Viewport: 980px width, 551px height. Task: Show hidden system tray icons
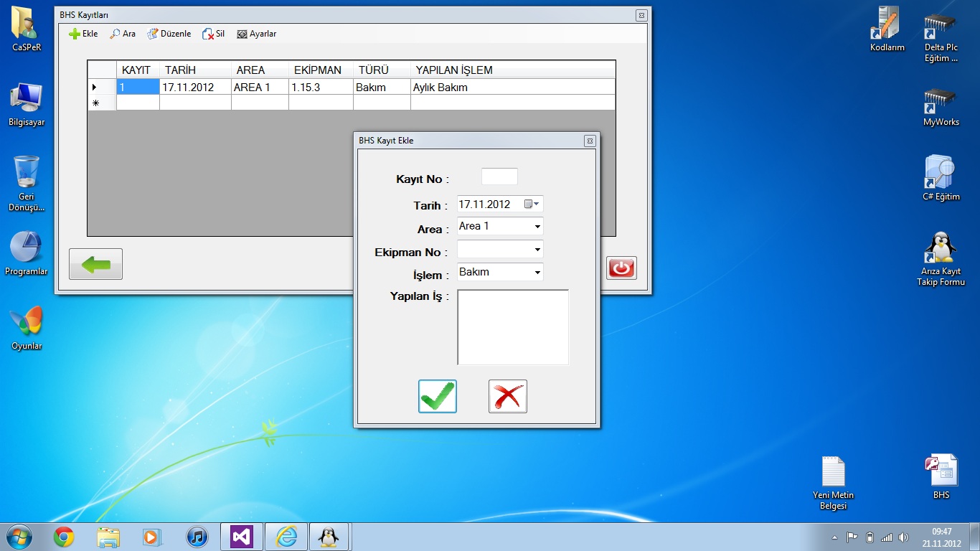[x=834, y=537]
